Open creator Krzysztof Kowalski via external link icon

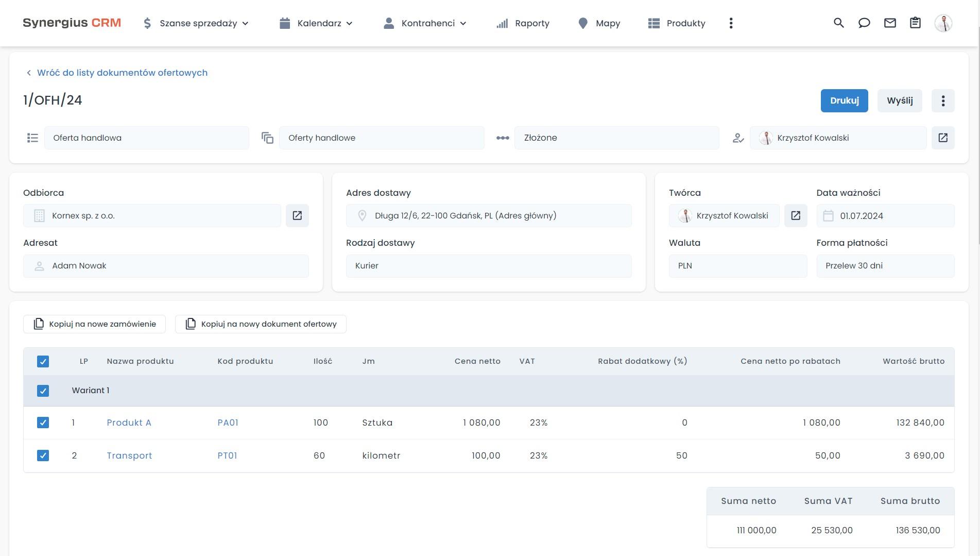click(x=796, y=215)
